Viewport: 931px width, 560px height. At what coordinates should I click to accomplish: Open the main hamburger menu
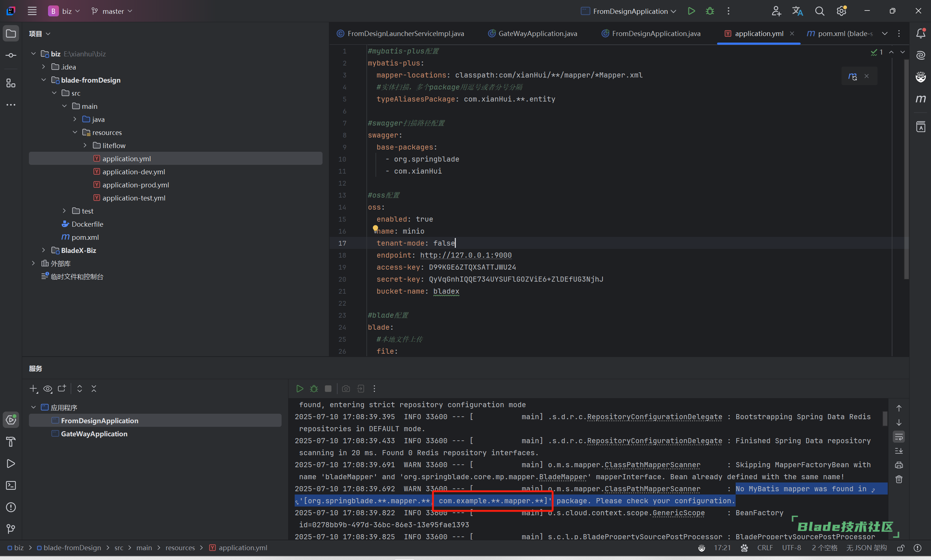(32, 11)
